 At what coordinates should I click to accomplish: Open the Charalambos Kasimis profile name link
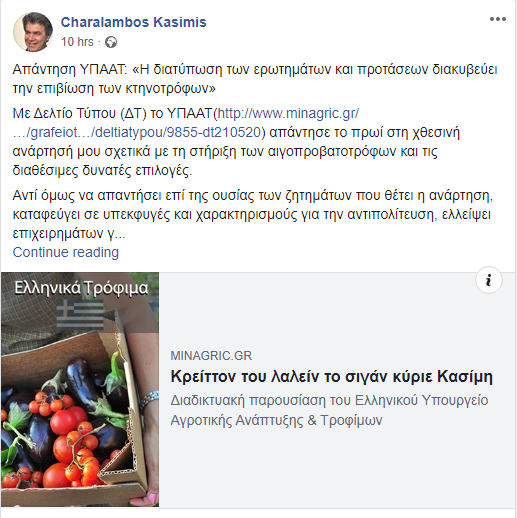(x=134, y=22)
